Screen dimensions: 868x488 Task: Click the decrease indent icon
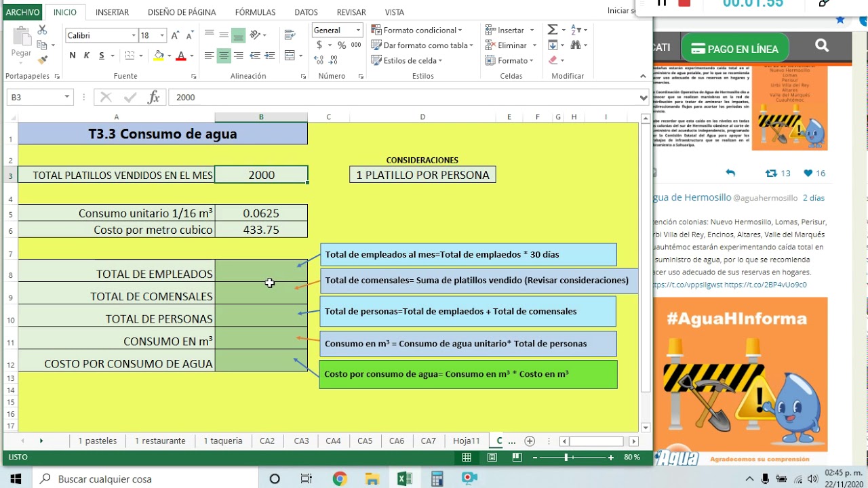click(x=255, y=56)
